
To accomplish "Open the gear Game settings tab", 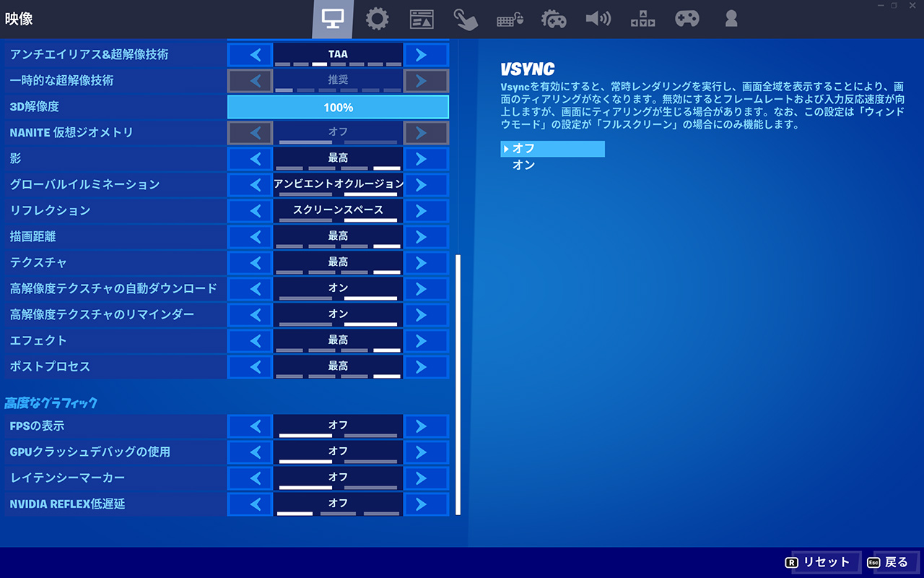I will pyautogui.click(x=377, y=19).
